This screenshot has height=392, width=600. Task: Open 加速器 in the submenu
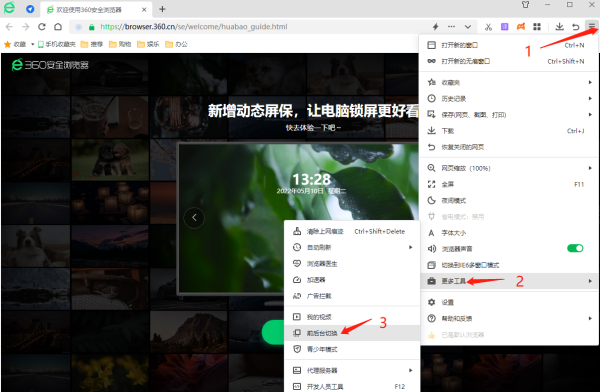(x=352, y=280)
